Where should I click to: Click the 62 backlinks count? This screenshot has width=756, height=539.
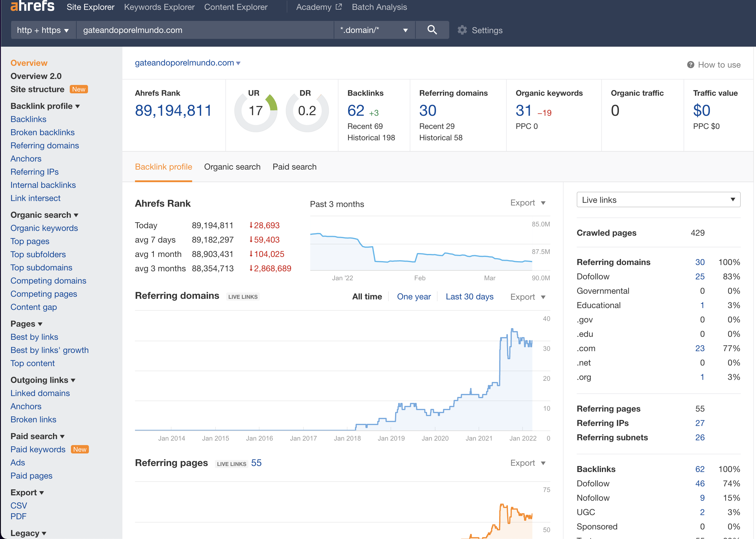[x=356, y=110]
